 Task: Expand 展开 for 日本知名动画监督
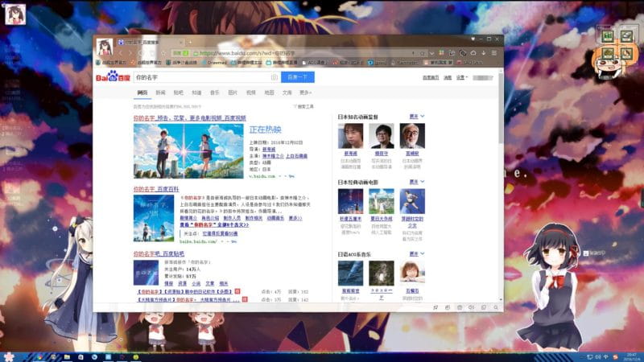click(416, 117)
